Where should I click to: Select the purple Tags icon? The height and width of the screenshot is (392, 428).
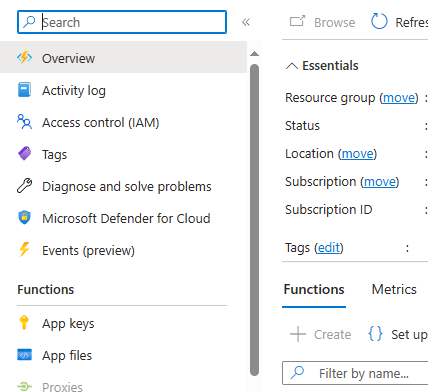point(24,154)
